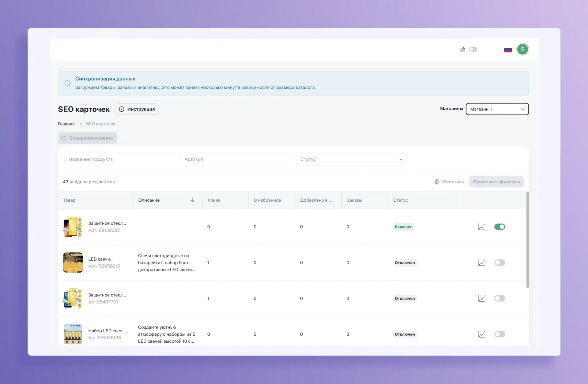Image resolution: width=588 pixels, height=384 pixels.
Task: Open analytics chart for LED свечи row
Action: pyautogui.click(x=481, y=263)
